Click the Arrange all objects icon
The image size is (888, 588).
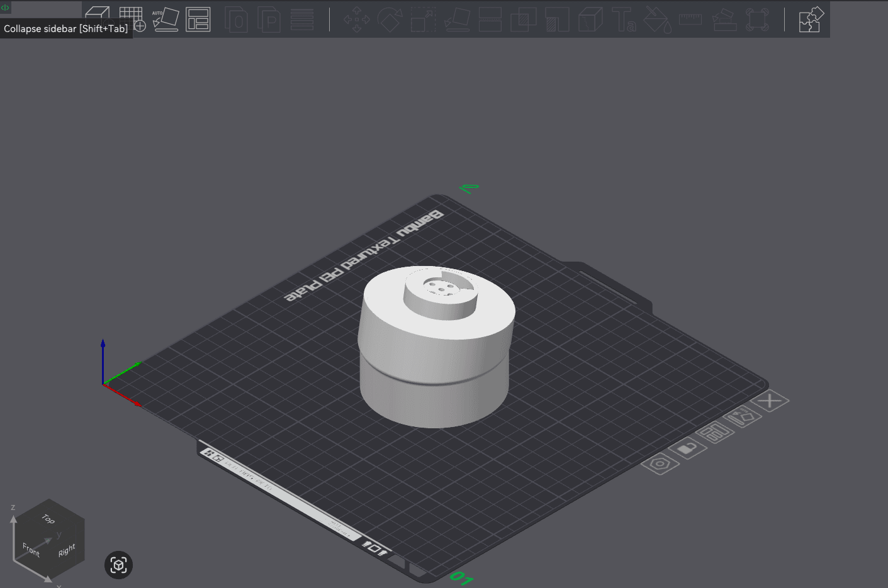tap(198, 20)
